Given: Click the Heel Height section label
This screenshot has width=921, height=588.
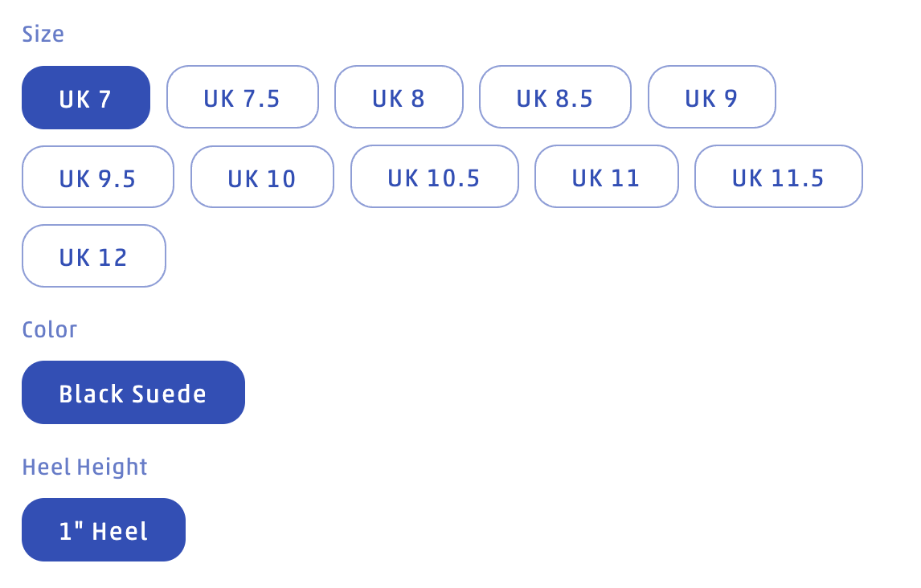Looking at the screenshot, I should click(x=85, y=467).
